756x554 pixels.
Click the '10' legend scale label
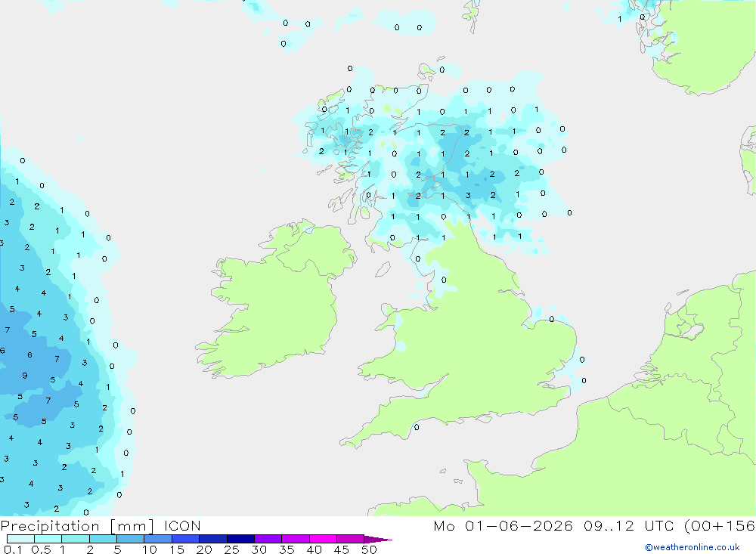point(150,549)
